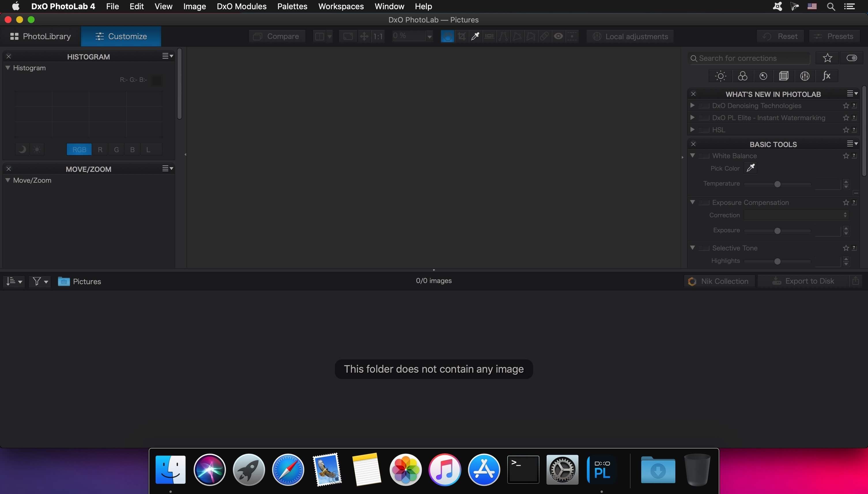Click the DxO PhotoLab icon in Dock
Viewport: 868px width, 494px height.
pos(602,470)
